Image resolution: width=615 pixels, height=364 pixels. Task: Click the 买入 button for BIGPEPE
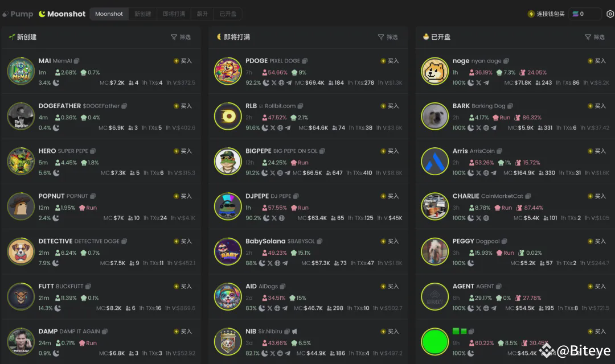(x=389, y=151)
